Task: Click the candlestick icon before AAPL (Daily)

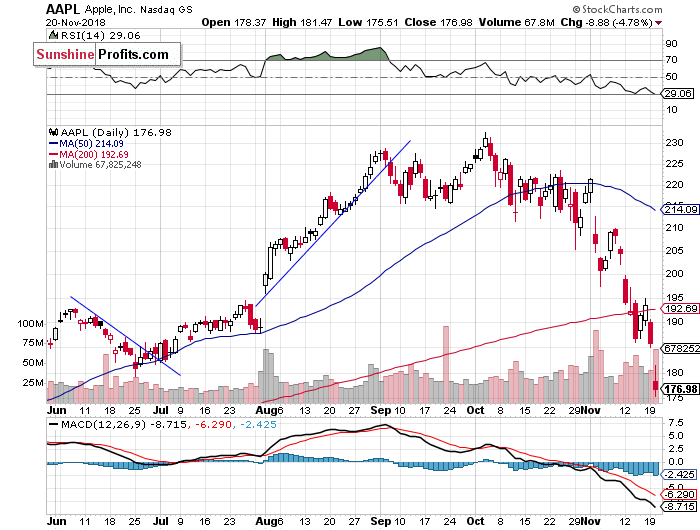Action: (54, 132)
